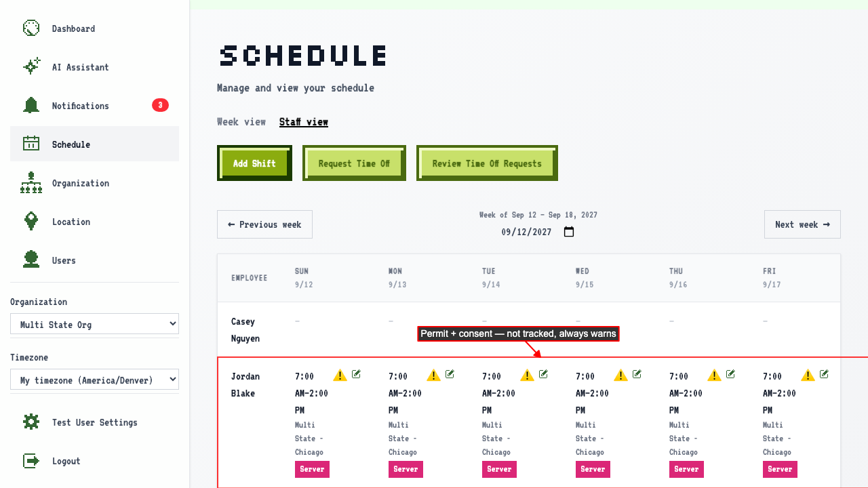Screen dimensions: 868x488
Task: Click the week date input field
Action: (538, 232)
